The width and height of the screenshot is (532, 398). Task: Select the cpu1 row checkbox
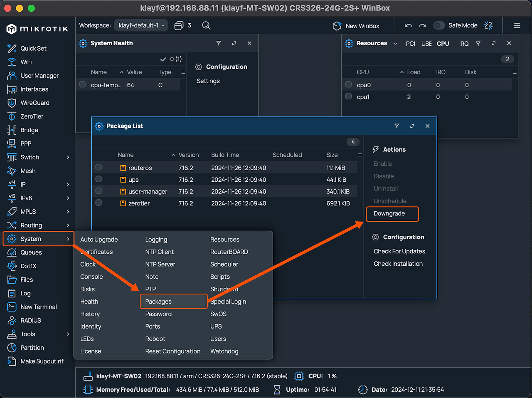pyautogui.click(x=349, y=96)
